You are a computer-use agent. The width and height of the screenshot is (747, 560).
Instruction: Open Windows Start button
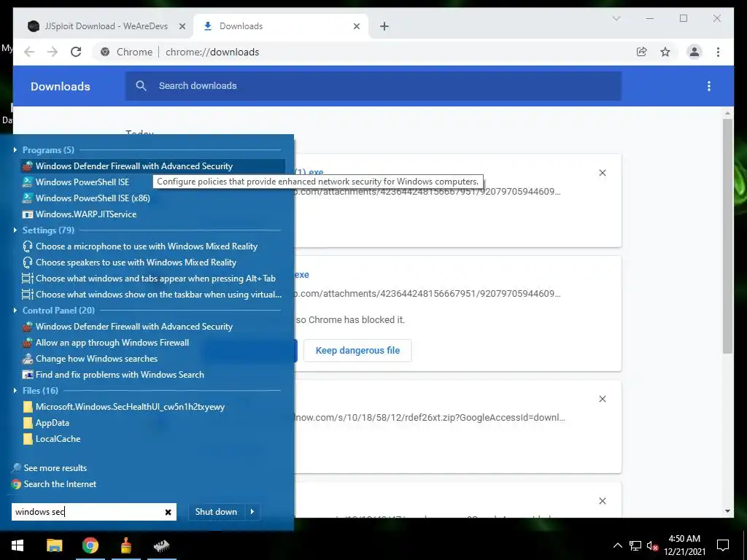(x=18, y=545)
